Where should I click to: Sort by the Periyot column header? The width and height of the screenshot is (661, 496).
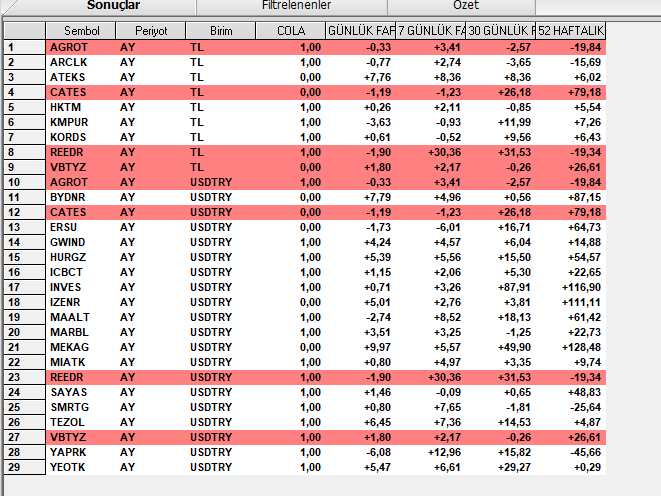[150, 31]
